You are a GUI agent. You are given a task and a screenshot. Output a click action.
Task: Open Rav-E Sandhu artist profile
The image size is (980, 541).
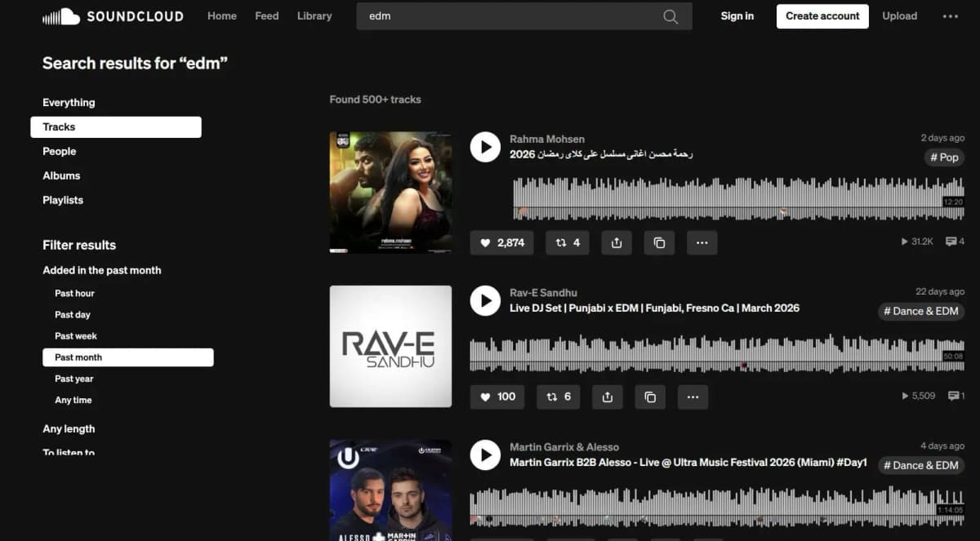(543, 293)
